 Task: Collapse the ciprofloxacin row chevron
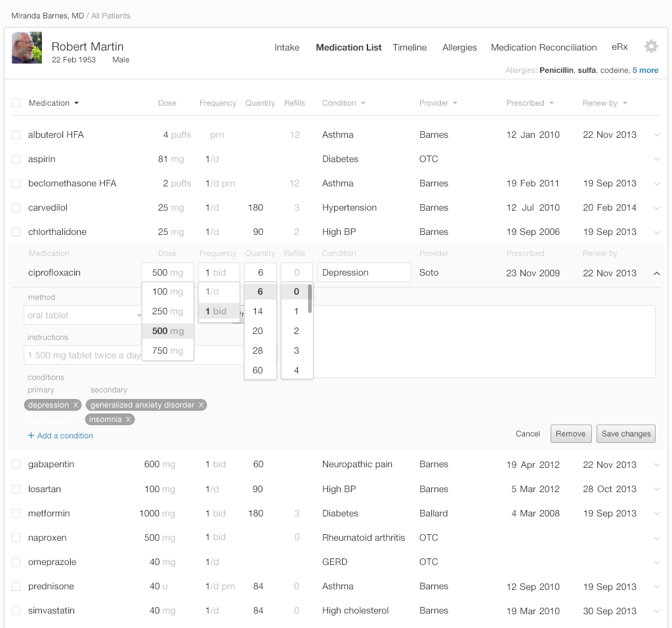(657, 273)
